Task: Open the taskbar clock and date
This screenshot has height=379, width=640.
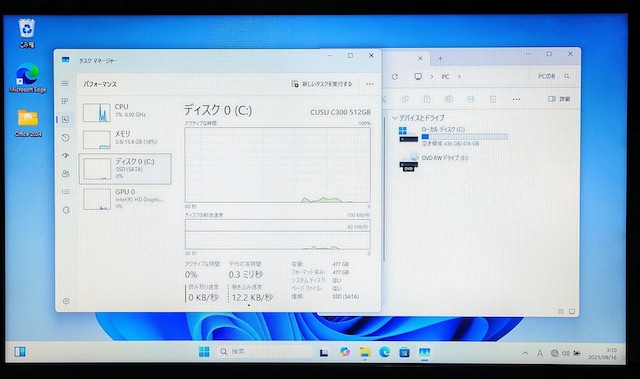Action: (x=602, y=354)
